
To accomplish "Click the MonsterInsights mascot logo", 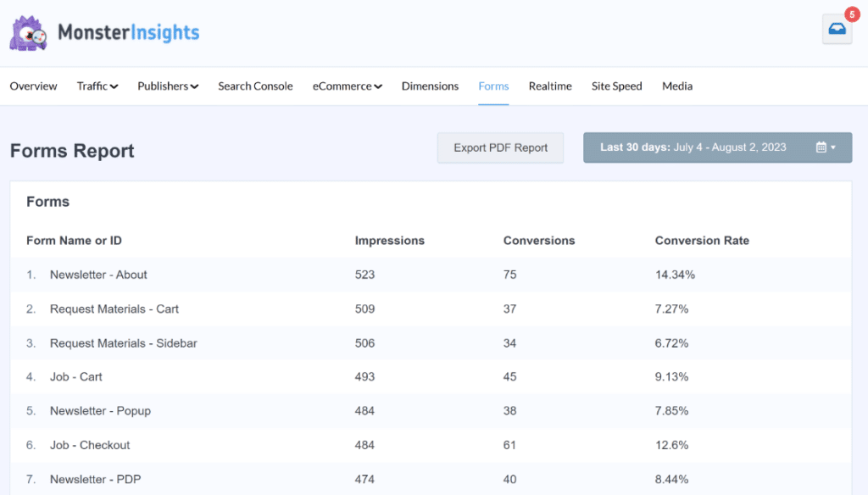I will [26, 32].
